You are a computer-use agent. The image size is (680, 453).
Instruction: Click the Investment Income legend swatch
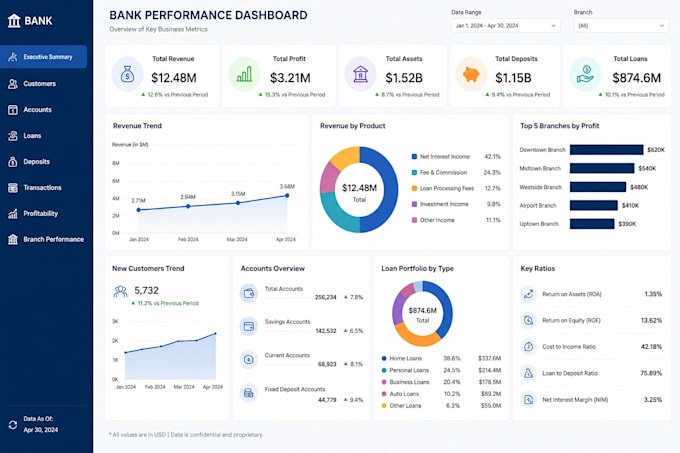point(414,204)
